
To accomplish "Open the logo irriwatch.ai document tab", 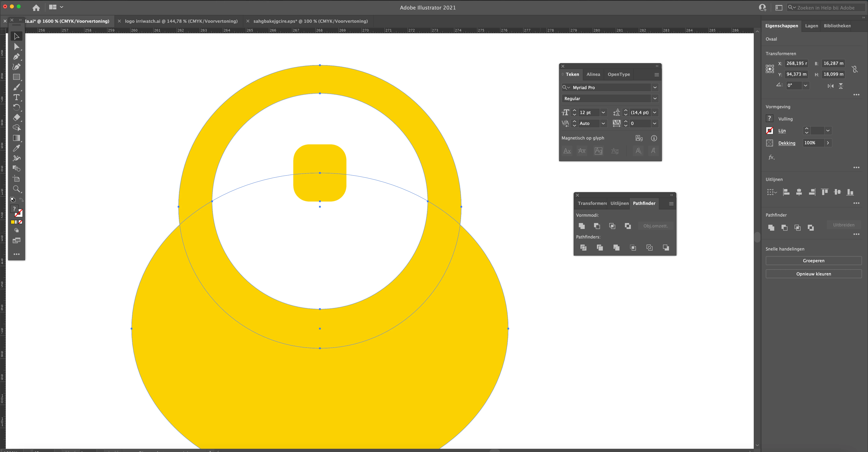I will (x=181, y=21).
